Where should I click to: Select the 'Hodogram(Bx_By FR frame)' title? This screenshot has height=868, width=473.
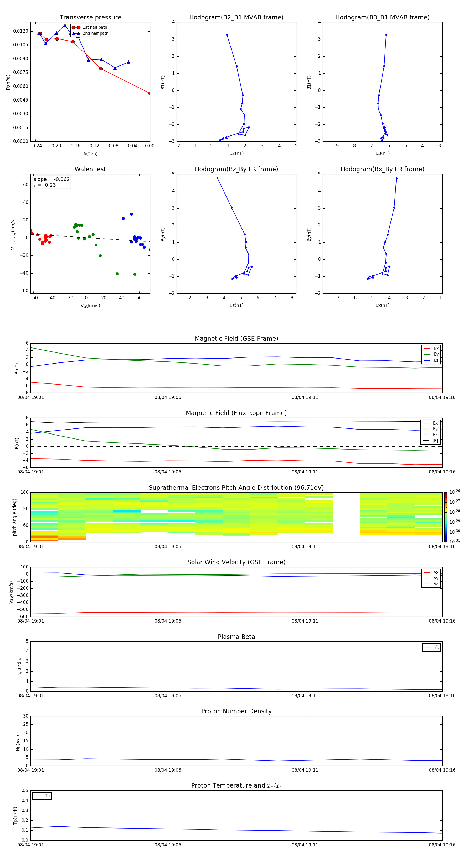(382, 169)
